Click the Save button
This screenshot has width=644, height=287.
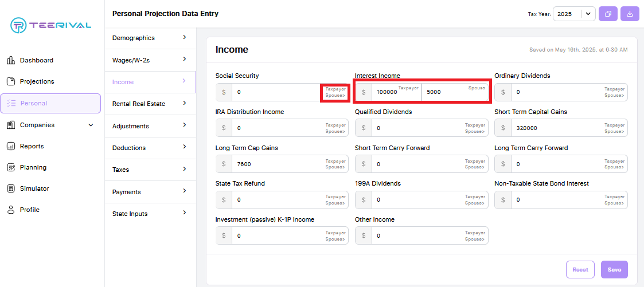[614, 270]
